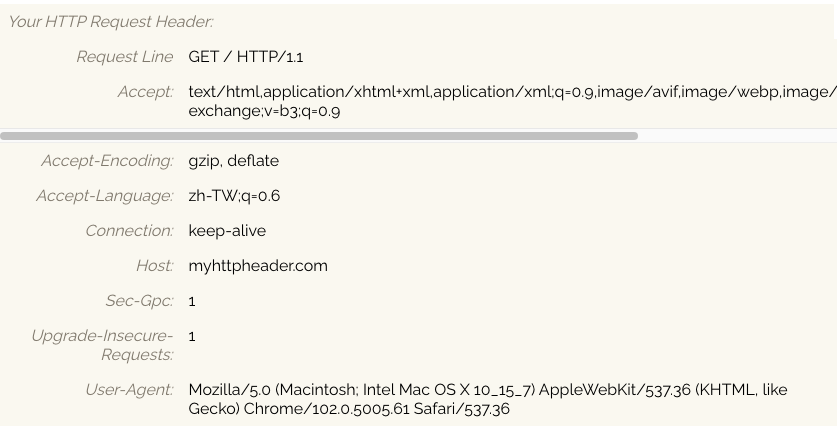
Task: Click the 'Host:' label
Action: pos(155,266)
